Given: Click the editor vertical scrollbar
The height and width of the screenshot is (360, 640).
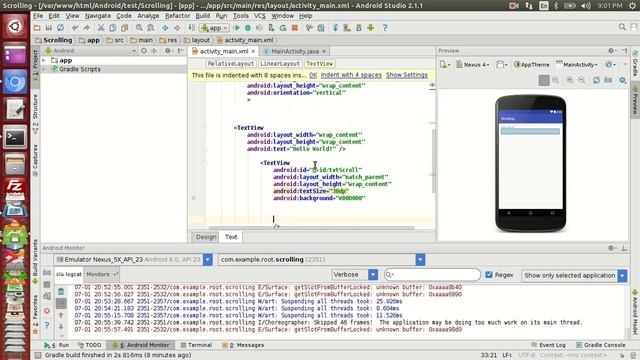Looking at the screenshot, I should coord(433,161).
